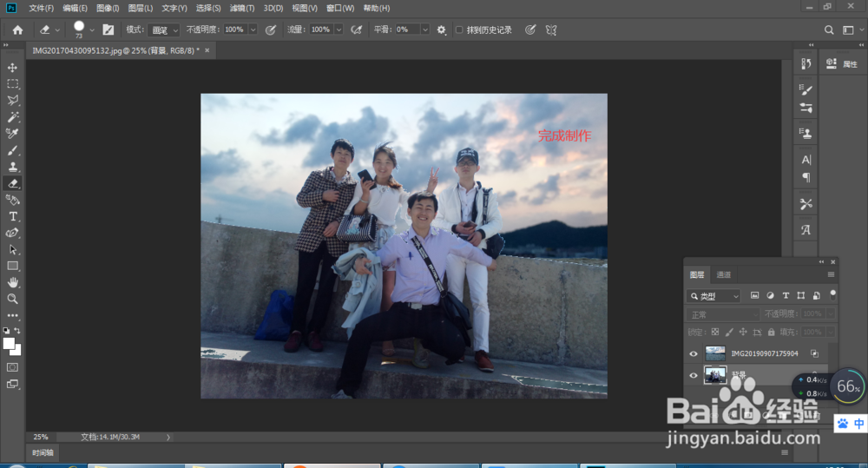Toggle visibility of IMG20190907175904 layer
This screenshot has height=468, width=868.
click(693, 353)
